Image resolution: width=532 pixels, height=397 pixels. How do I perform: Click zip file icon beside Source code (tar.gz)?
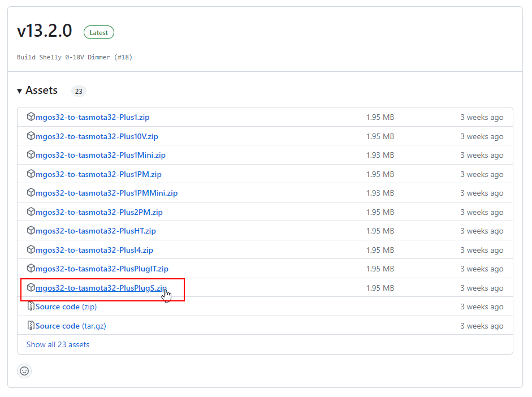click(31, 326)
